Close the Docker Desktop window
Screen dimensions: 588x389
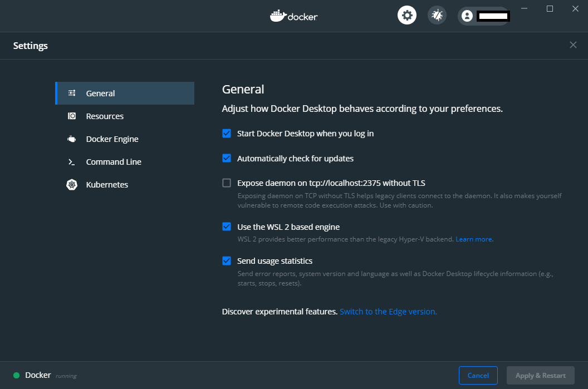[575, 8]
